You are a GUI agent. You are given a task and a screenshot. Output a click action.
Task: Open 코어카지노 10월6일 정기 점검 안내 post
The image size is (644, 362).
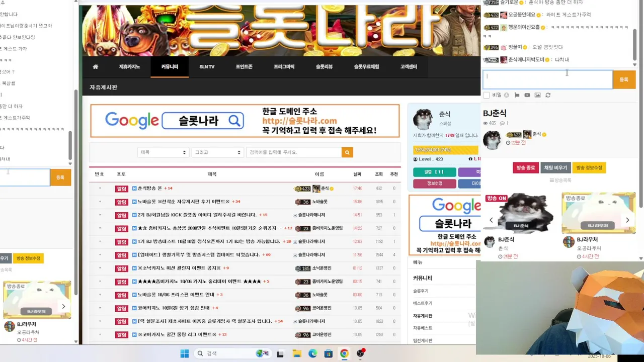pyautogui.click(x=174, y=308)
